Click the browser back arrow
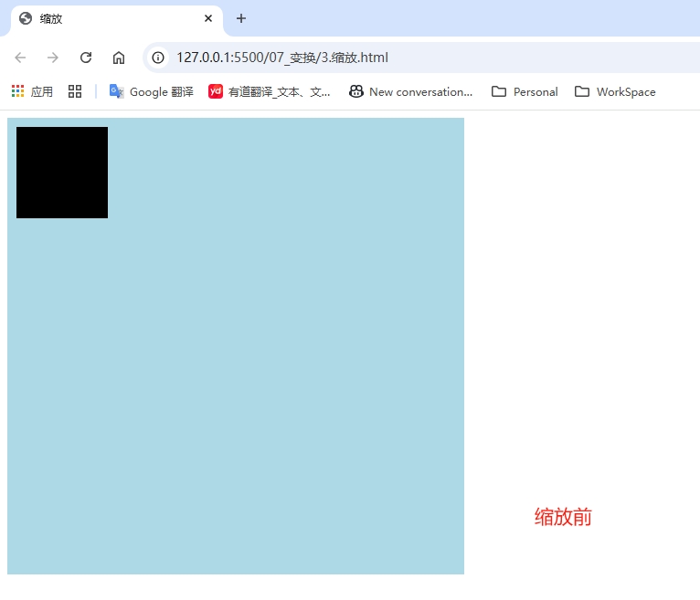This screenshot has width=700, height=600. point(20,58)
